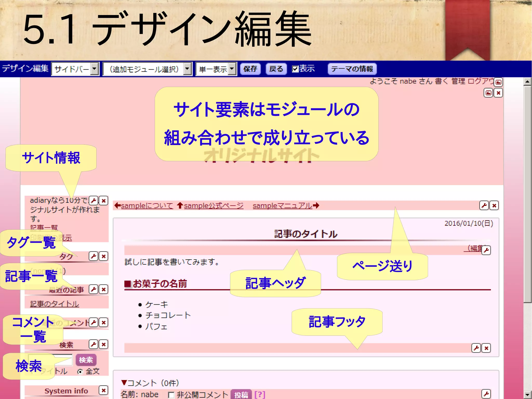The image size is (532, 399).
Task: Click 管理 in the top menu
Action: coord(458,81)
